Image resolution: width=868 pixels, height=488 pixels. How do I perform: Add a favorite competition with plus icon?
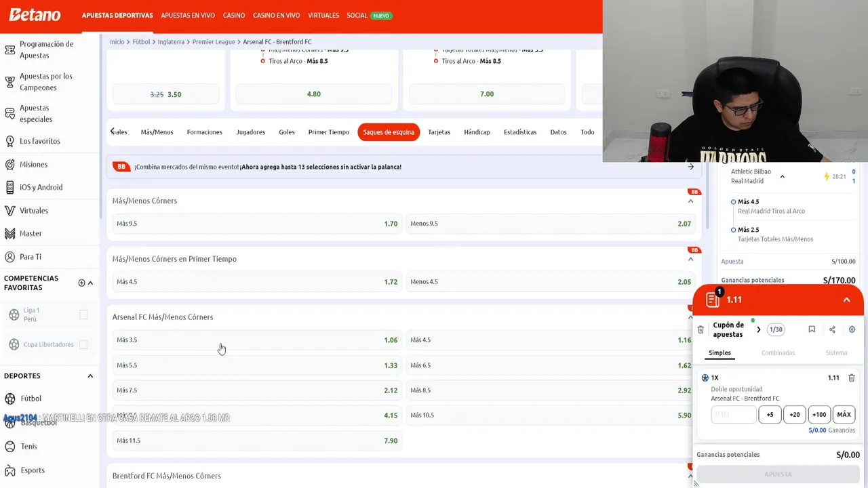81,283
